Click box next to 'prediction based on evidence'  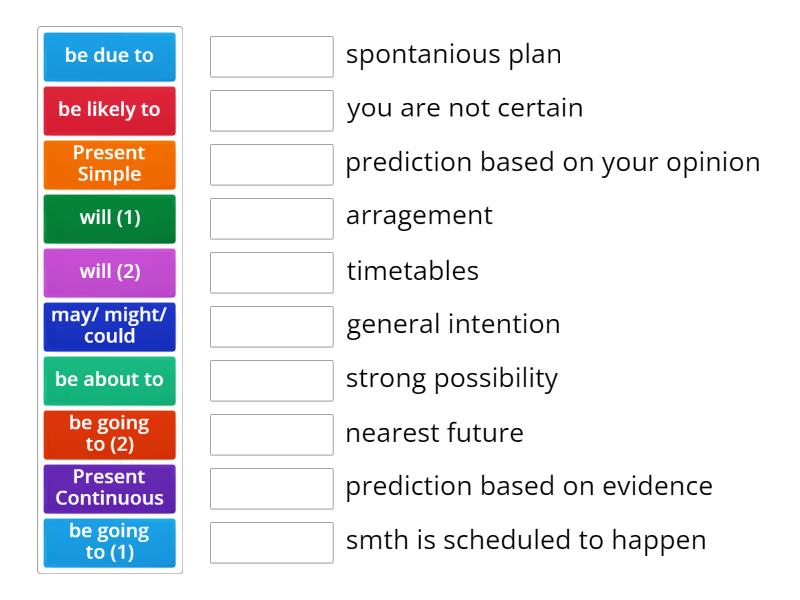tap(271, 488)
